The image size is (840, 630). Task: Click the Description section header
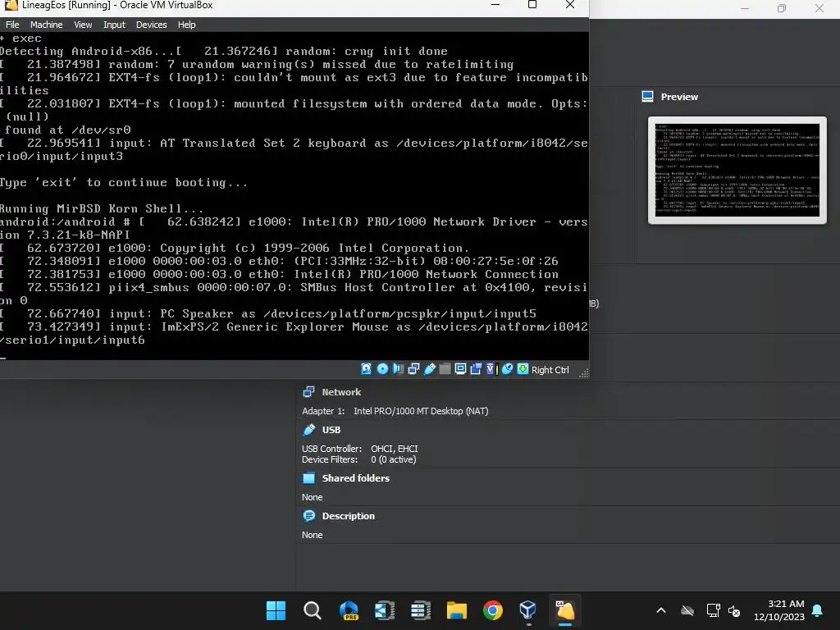click(x=348, y=516)
